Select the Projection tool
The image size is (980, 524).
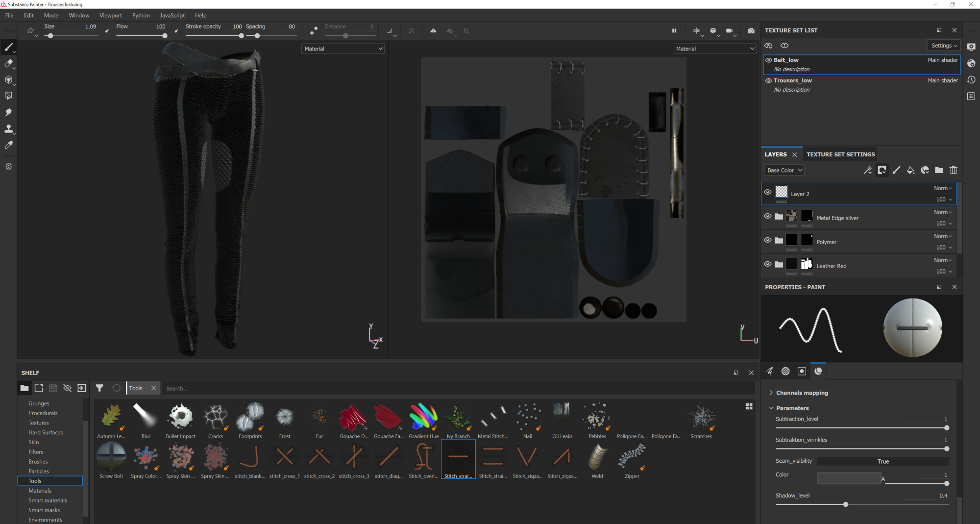coord(8,79)
